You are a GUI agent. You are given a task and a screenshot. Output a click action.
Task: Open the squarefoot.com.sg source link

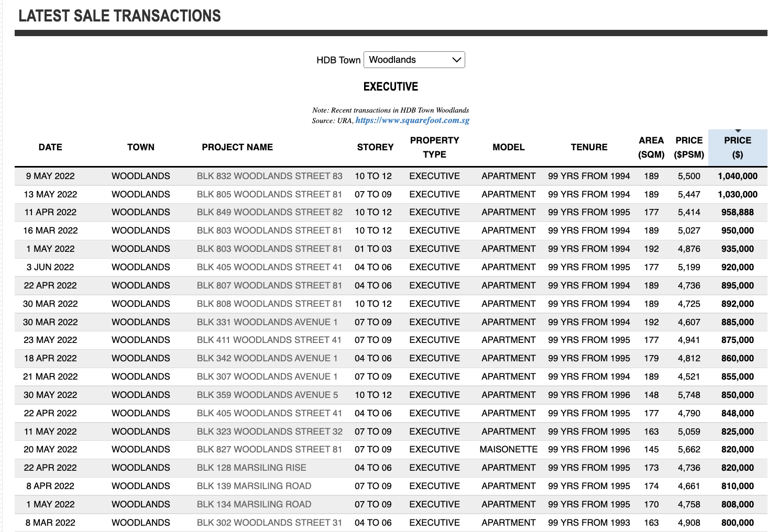412,120
